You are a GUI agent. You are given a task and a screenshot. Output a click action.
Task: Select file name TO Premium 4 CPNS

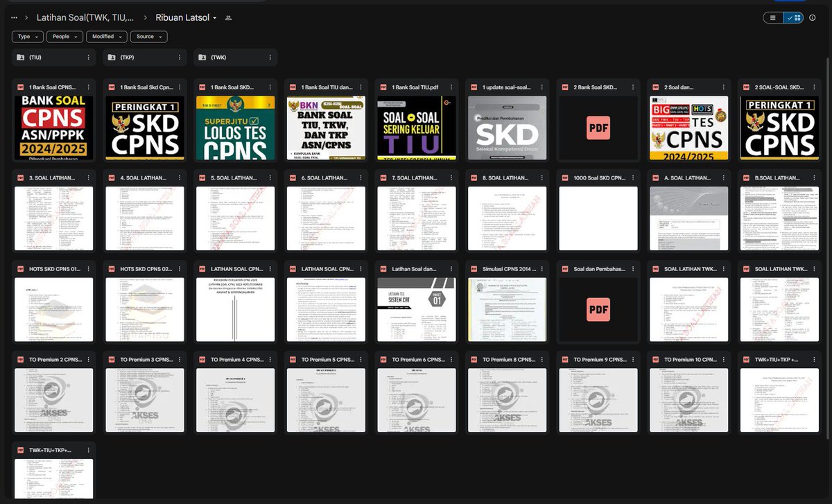pyautogui.click(x=236, y=360)
